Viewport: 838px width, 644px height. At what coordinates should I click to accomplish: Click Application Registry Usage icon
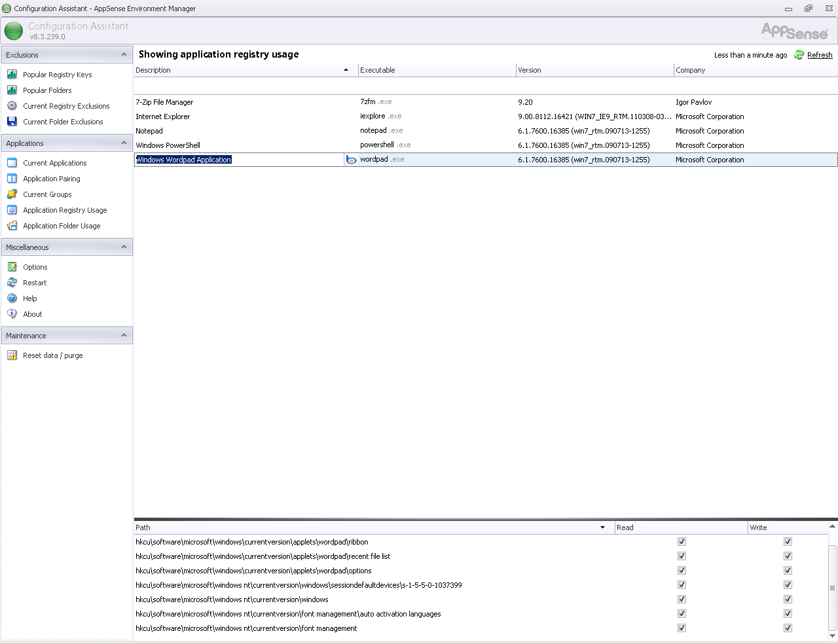[x=12, y=209]
